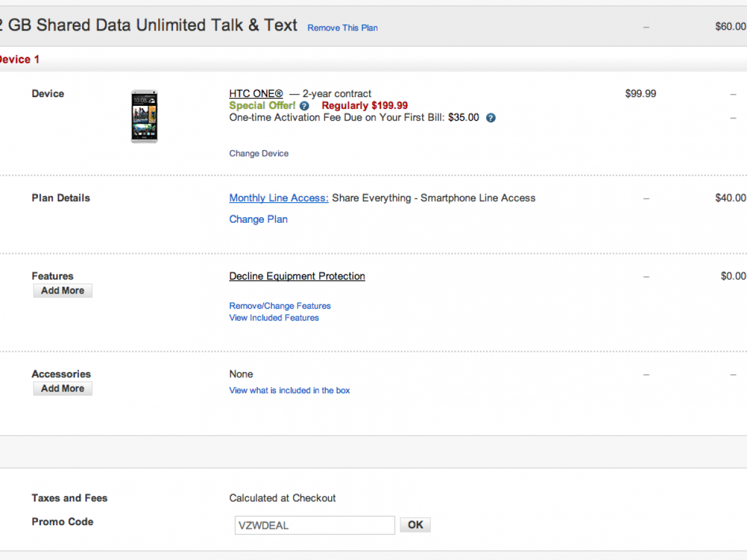Open the Decline Equipment Protection link

297,276
